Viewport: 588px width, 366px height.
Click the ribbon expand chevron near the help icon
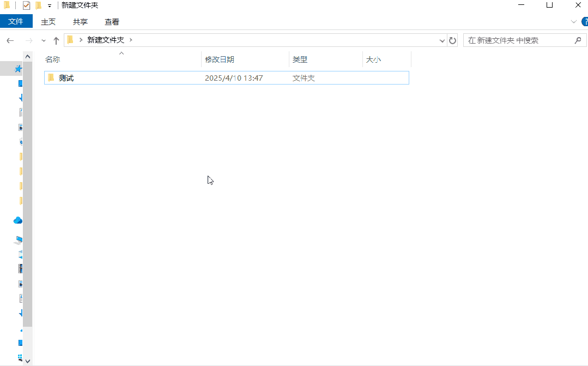coord(574,22)
